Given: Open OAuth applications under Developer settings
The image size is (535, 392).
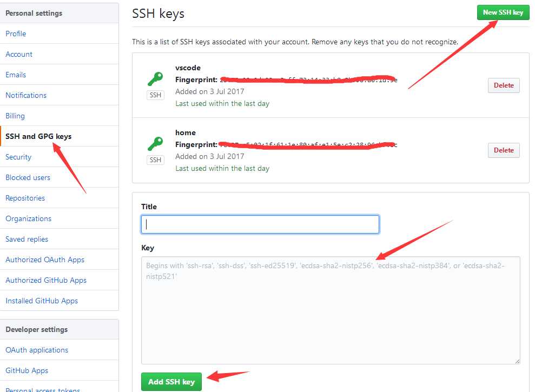Looking at the screenshot, I should [x=37, y=350].
